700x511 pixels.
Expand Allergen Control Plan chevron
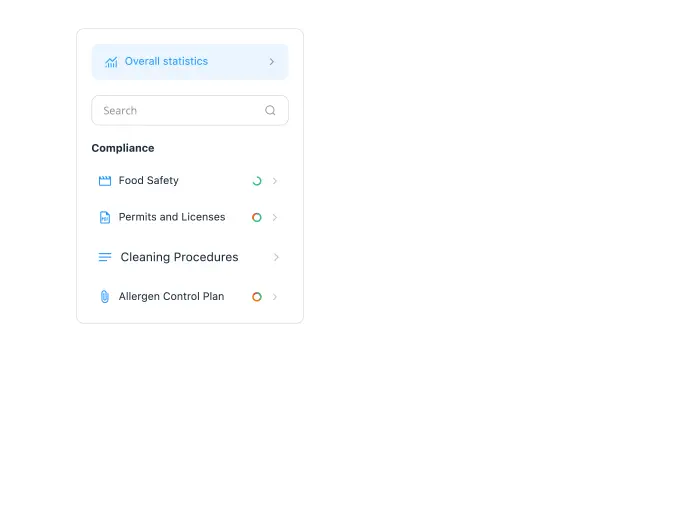(x=275, y=297)
